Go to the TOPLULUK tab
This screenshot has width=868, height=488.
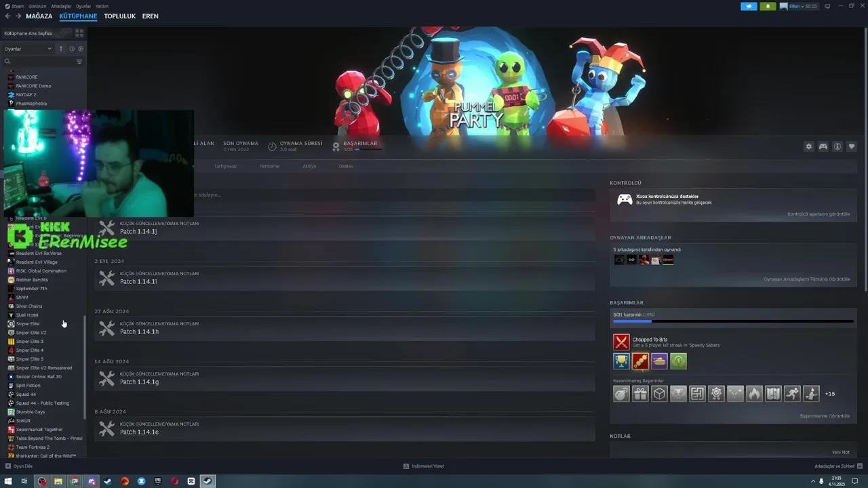(x=119, y=16)
